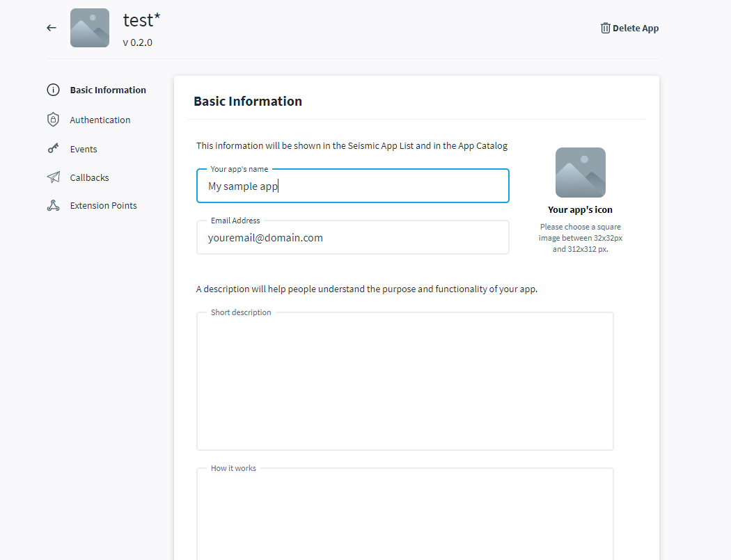Open the Basic Information section
This screenshot has width=731, height=560.
point(108,90)
